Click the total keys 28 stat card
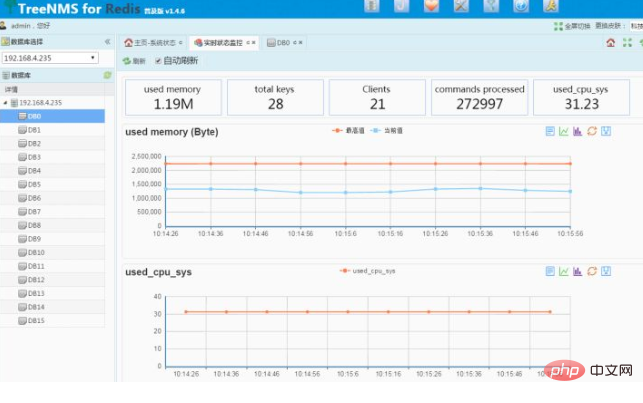This screenshot has height=403, width=643. (x=275, y=98)
